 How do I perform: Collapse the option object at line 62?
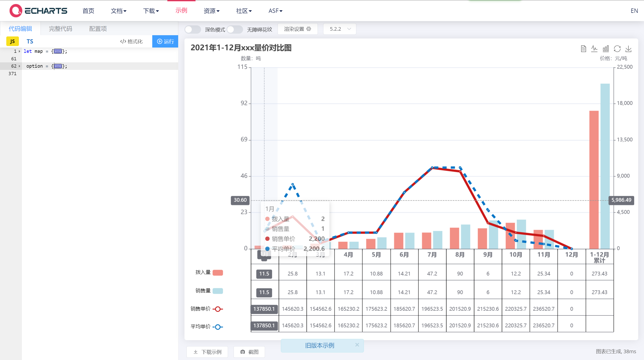(x=19, y=66)
